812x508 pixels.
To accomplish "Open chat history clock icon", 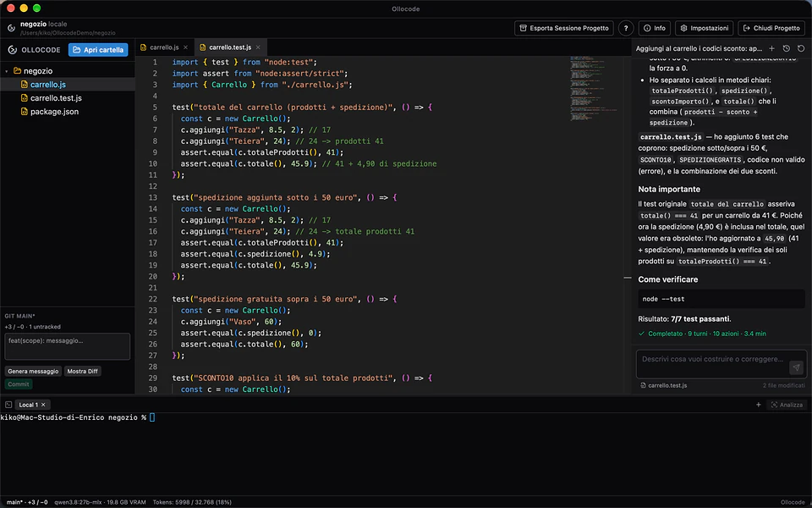I will tap(786, 48).
